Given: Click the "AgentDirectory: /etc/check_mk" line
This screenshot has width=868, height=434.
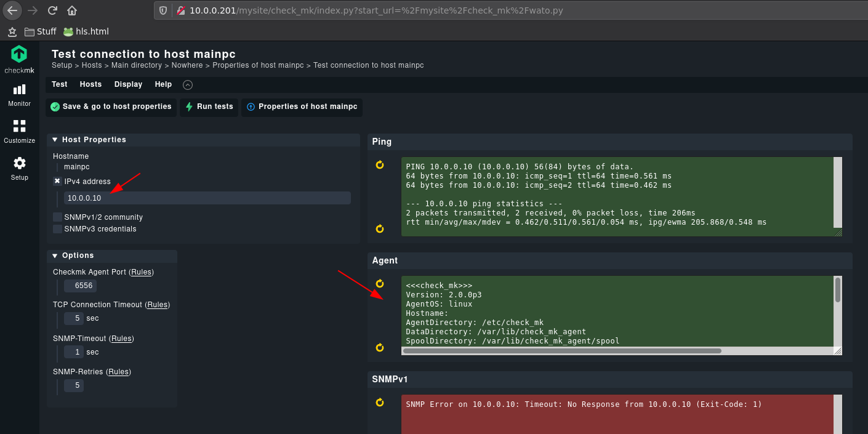Looking at the screenshot, I should point(475,323).
